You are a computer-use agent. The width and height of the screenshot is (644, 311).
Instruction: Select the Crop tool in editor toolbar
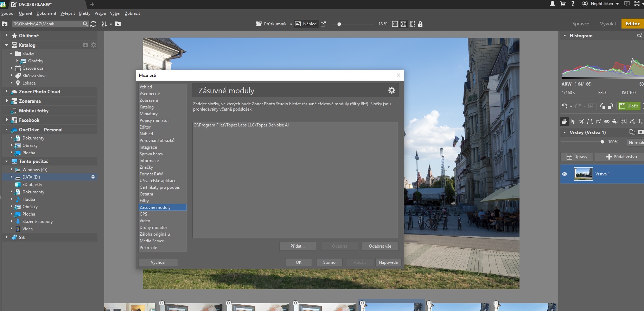581,122
